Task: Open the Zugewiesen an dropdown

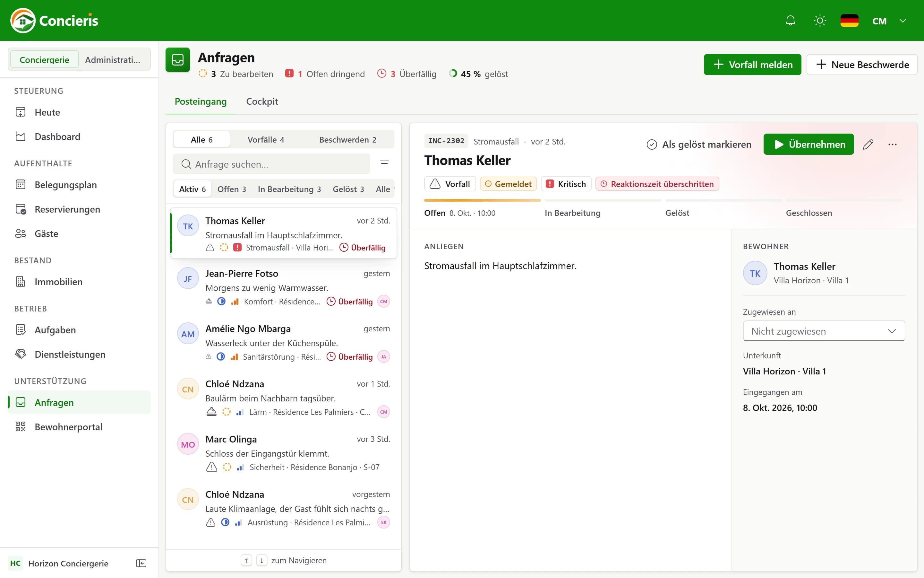Action: [824, 331]
